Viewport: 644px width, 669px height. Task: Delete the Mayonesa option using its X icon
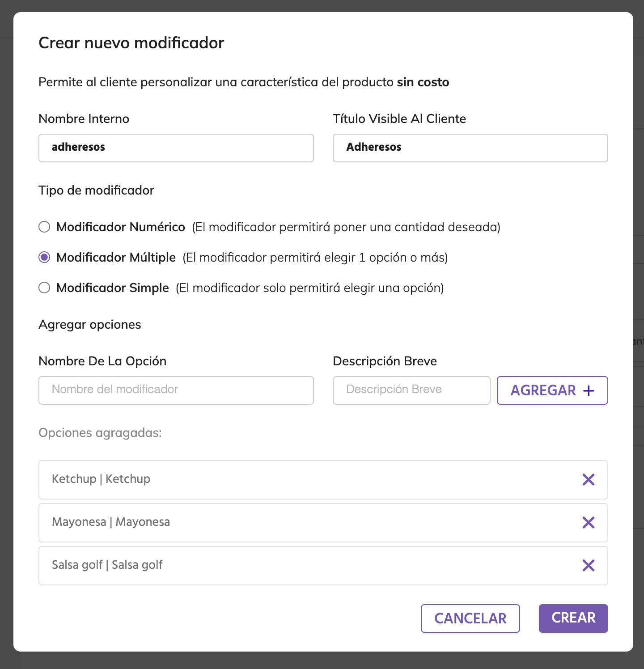tap(588, 522)
